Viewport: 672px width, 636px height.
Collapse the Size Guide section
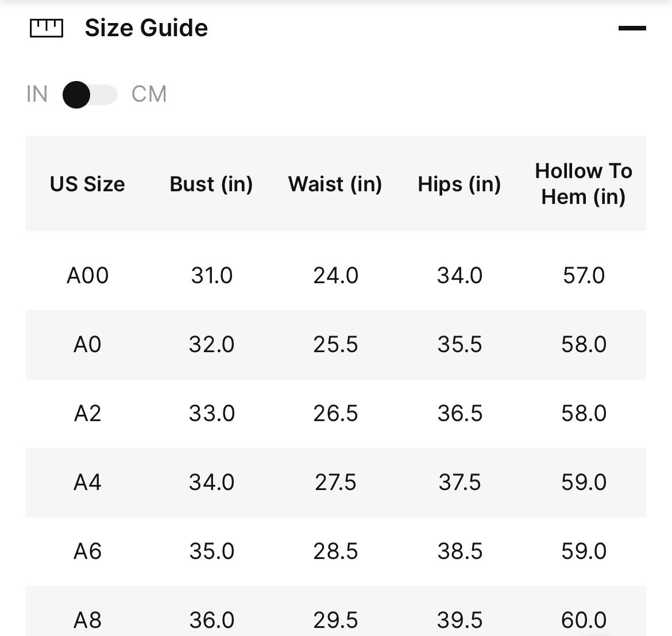pos(632,28)
